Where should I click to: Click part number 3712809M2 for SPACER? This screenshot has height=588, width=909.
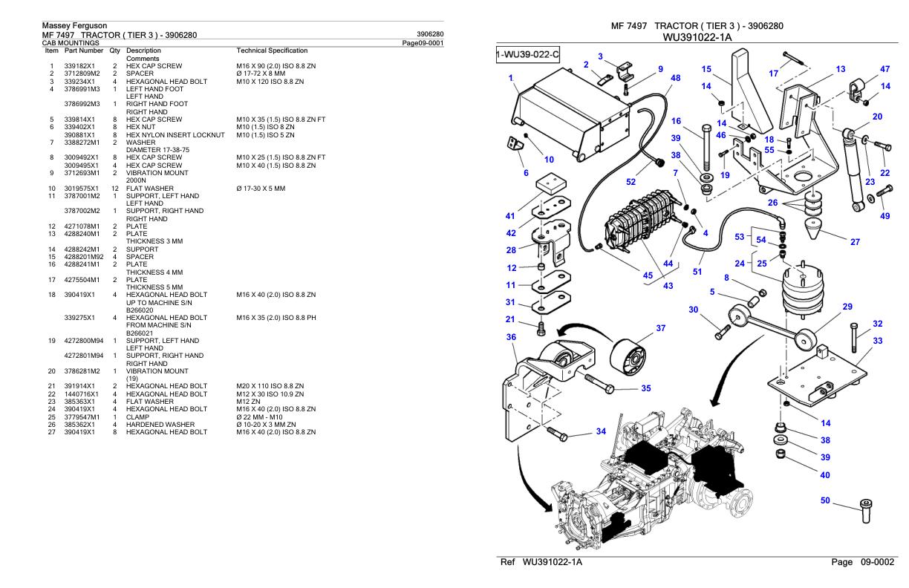click(83, 73)
